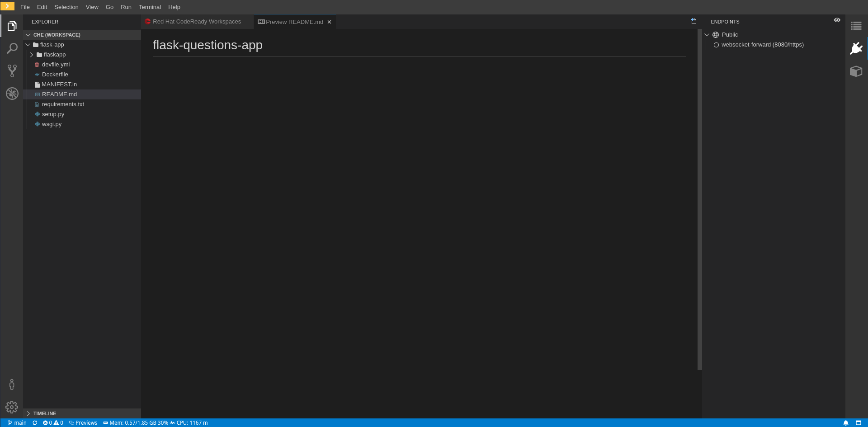This screenshot has height=427, width=868.
Task: Open the Explorer view icon
Action: click(x=12, y=26)
